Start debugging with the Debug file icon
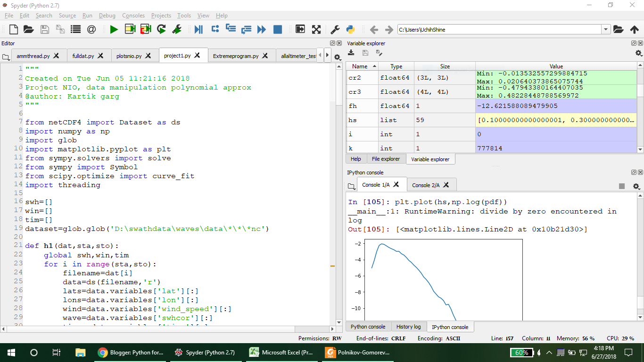The height and width of the screenshot is (362, 644). [x=198, y=30]
